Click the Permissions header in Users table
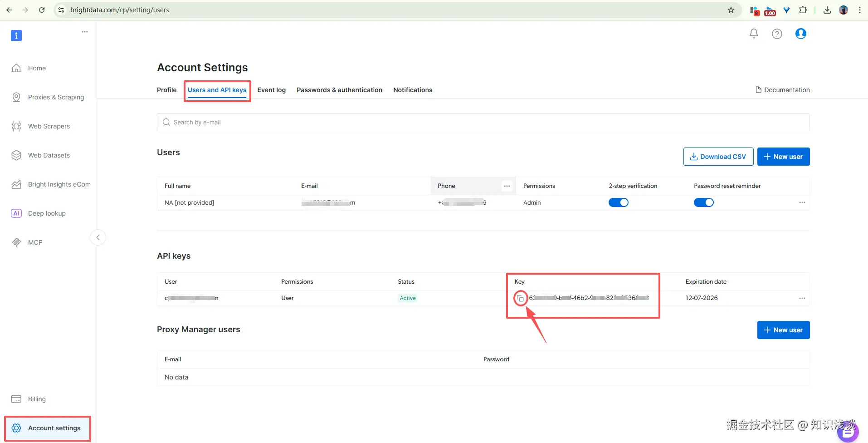 539,186
